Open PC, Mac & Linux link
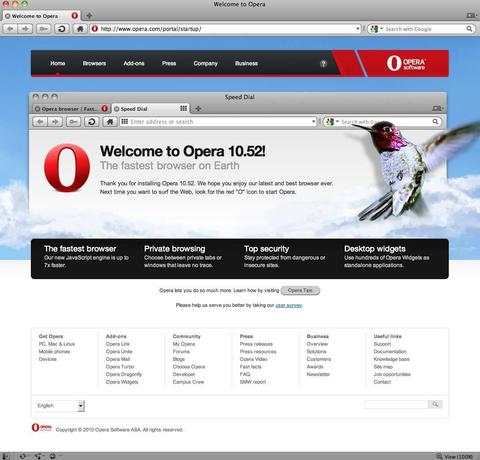Screen dimensions: 480x460 57,344
